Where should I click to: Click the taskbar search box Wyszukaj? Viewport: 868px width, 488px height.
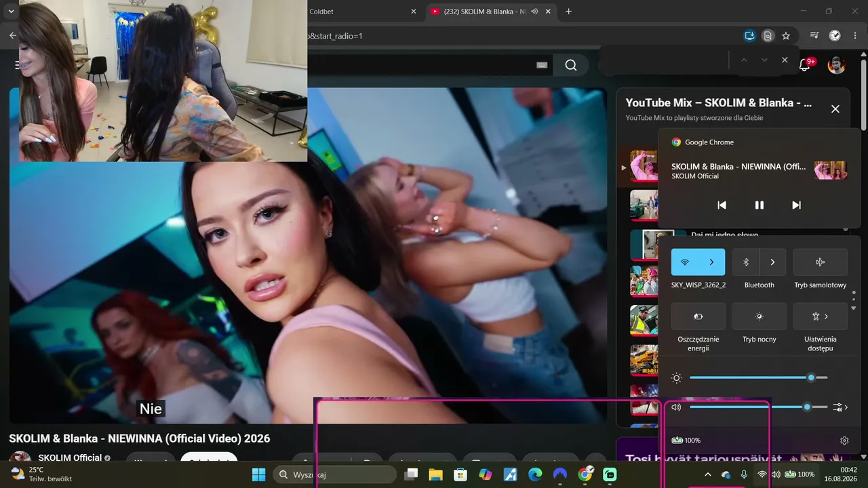coord(335,474)
